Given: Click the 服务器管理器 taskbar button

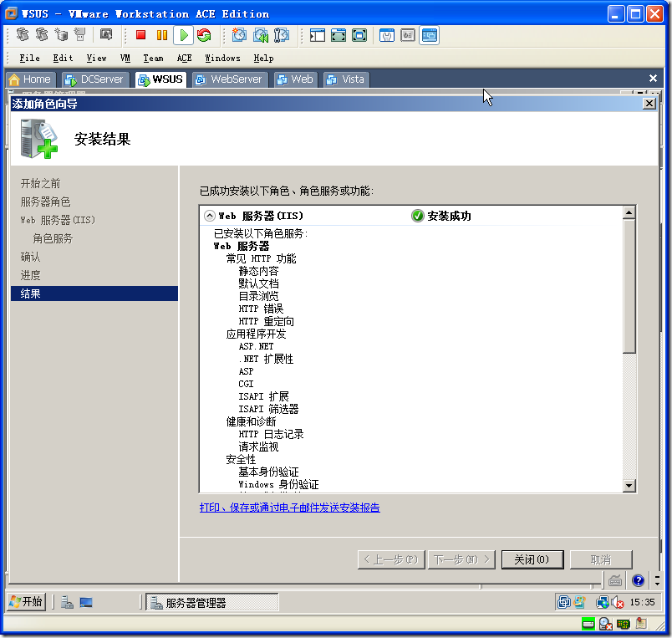Looking at the screenshot, I should (x=212, y=602).
